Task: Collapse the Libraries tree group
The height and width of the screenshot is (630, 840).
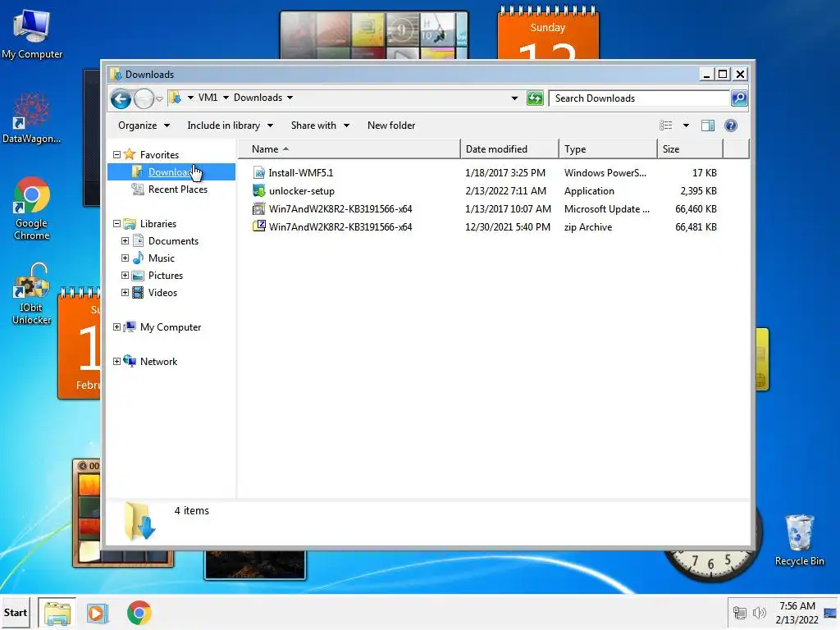Action: click(116, 223)
